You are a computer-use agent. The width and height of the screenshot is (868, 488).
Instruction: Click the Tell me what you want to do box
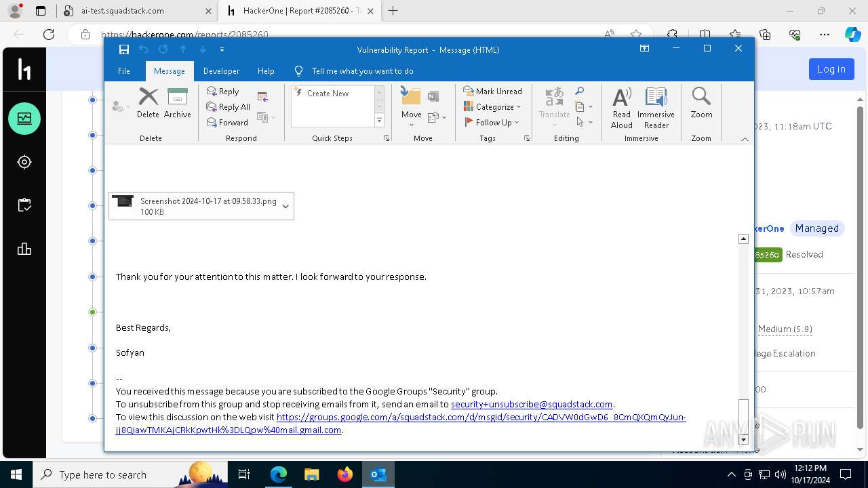362,71
